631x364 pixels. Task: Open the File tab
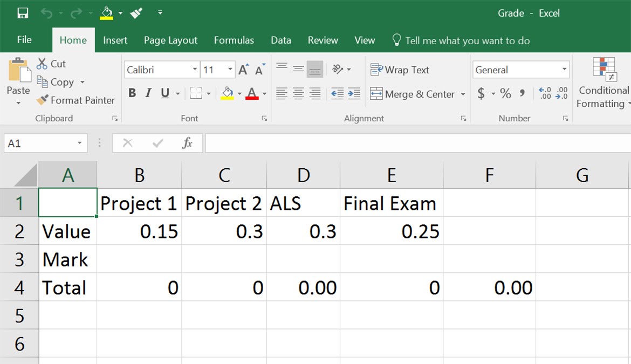(x=24, y=40)
